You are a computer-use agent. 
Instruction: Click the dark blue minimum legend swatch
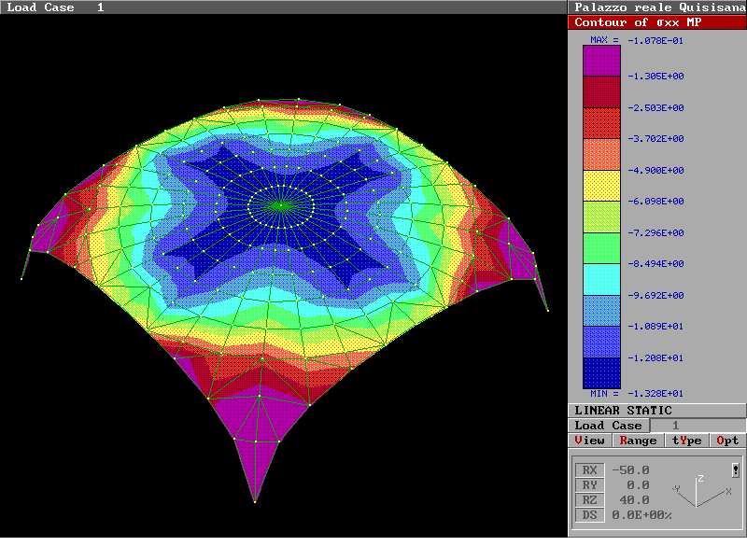click(601, 373)
